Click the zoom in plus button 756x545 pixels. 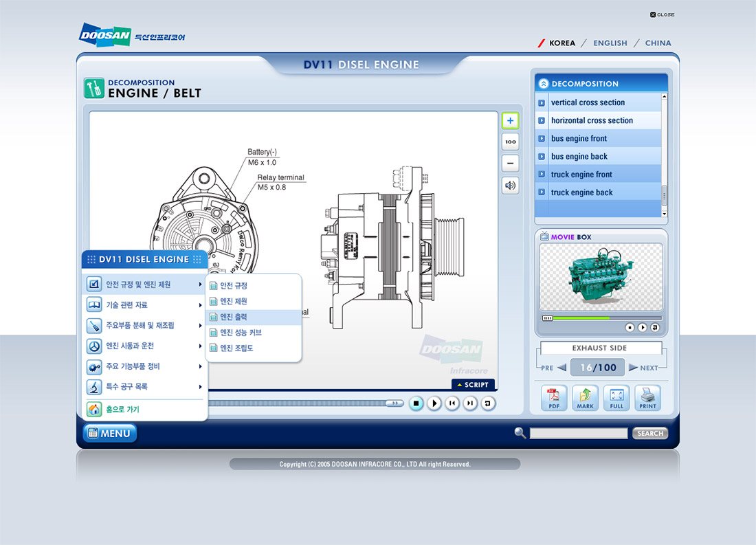pos(510,120)
